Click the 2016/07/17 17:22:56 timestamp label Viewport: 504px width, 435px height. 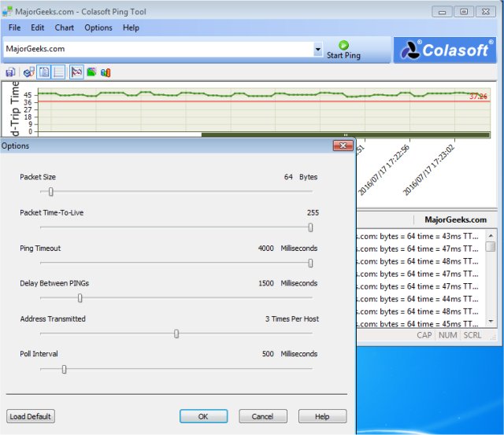384,170
